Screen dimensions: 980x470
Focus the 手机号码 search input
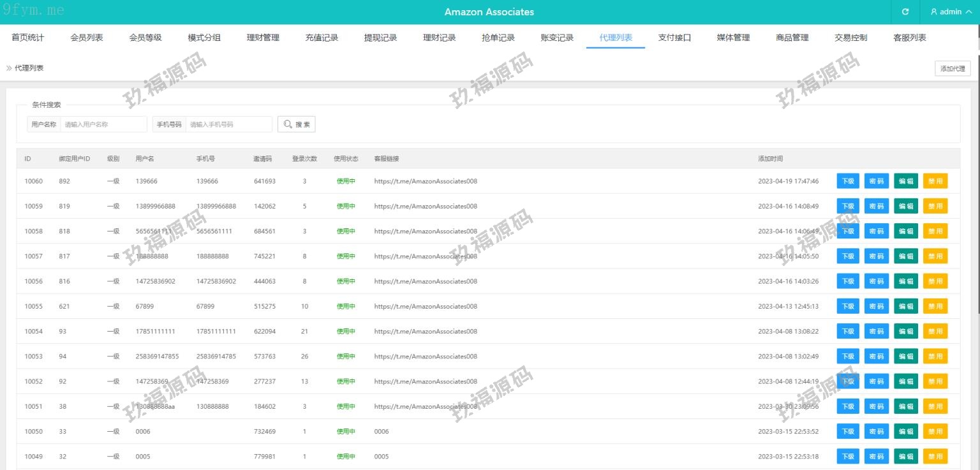coord(228,124)
